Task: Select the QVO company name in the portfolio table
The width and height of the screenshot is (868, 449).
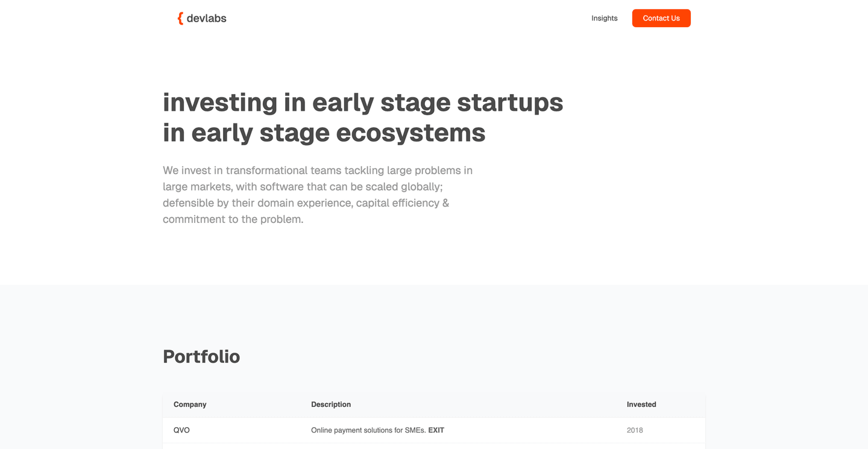Action: [181, 430]
